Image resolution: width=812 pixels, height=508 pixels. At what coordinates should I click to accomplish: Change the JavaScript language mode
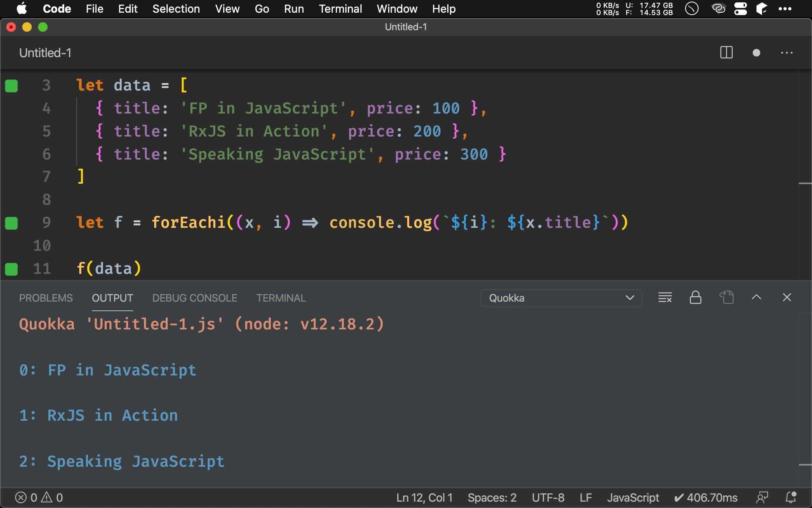[x=633, y=498]
